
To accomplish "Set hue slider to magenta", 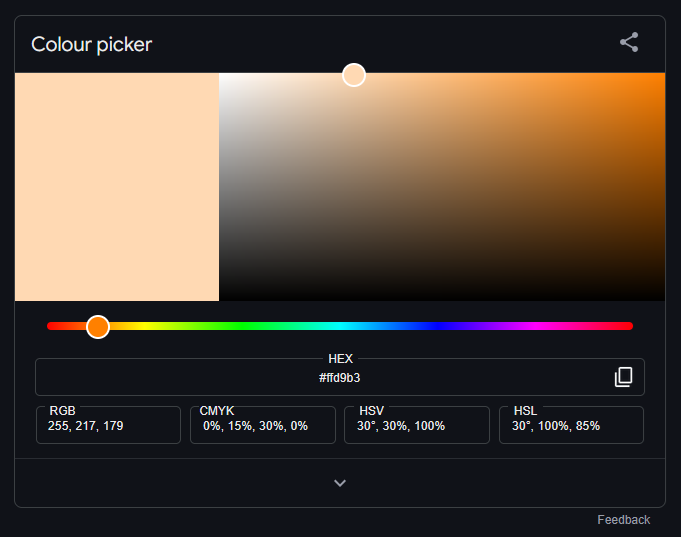I will tap(535, 326).
